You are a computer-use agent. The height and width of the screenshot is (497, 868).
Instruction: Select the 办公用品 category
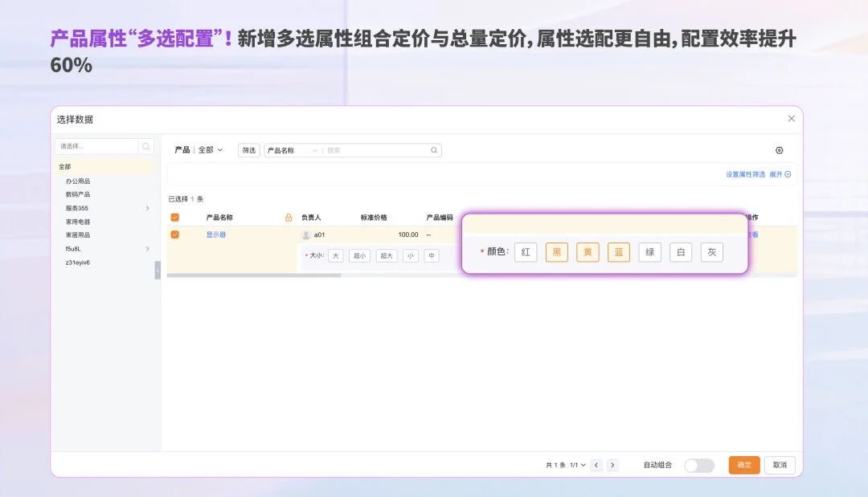pyautogui.click(x=78, y=181)
